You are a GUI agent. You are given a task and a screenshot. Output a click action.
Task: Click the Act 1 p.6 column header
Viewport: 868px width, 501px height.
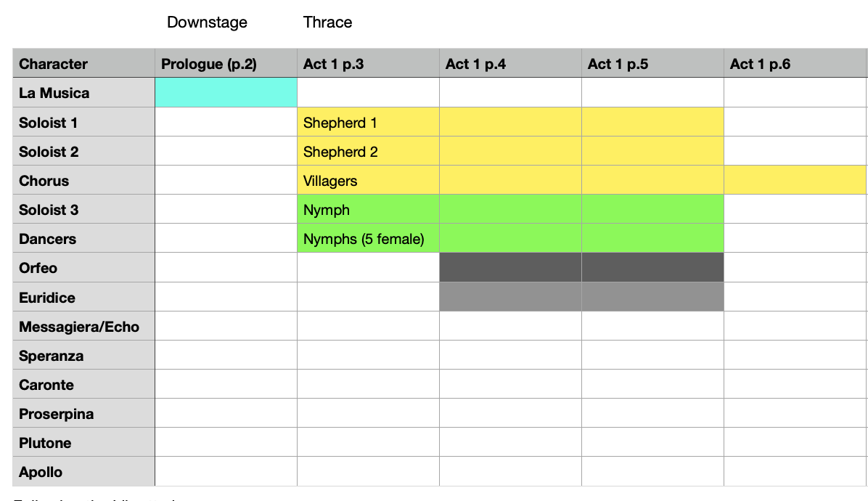tap(795, 64)
